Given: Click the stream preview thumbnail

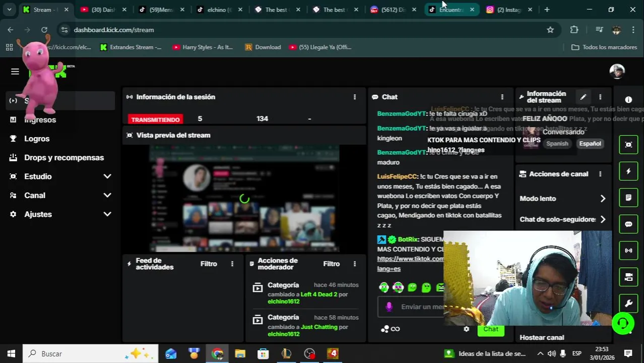Looking at the screenshot, I should coord(244,199).
